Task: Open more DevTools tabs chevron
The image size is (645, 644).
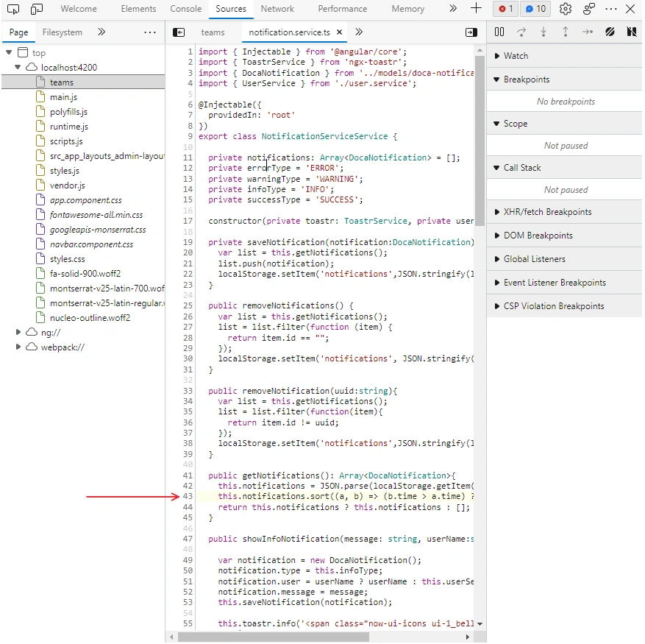Action: pyautogui.click(x=453, y=9)
